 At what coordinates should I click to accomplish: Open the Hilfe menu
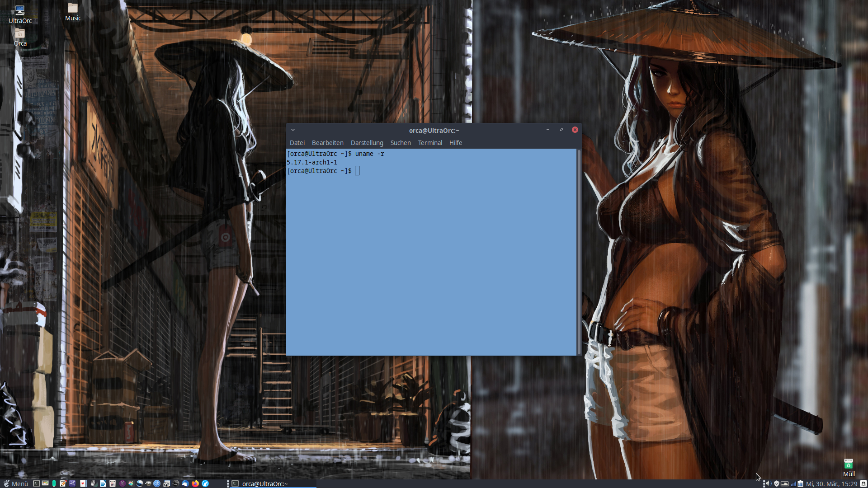[x=456, y=143]
